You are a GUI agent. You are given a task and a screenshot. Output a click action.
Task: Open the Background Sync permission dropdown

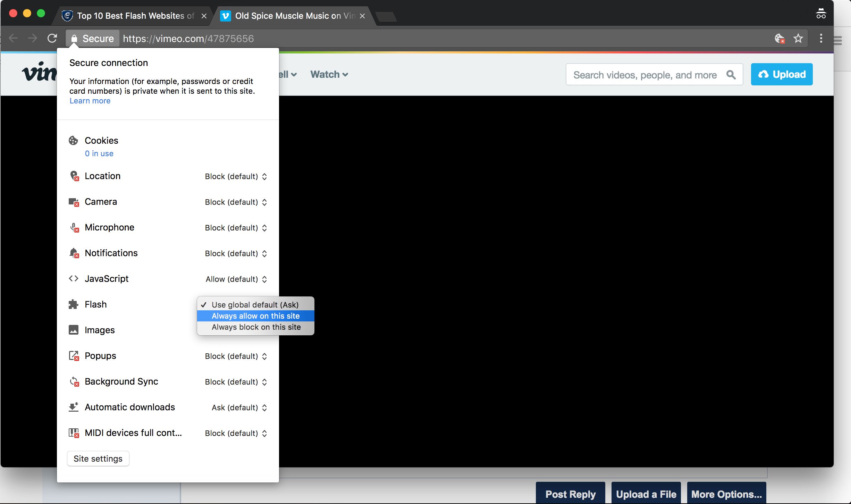[x=236, y=382]
